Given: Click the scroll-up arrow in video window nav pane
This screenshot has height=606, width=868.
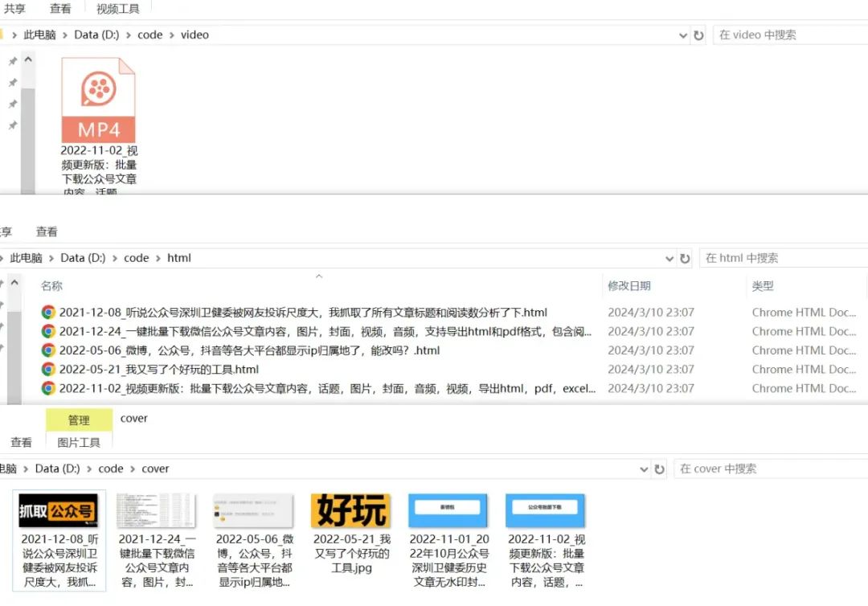Looking at the screenshot, I should (28, 59).
